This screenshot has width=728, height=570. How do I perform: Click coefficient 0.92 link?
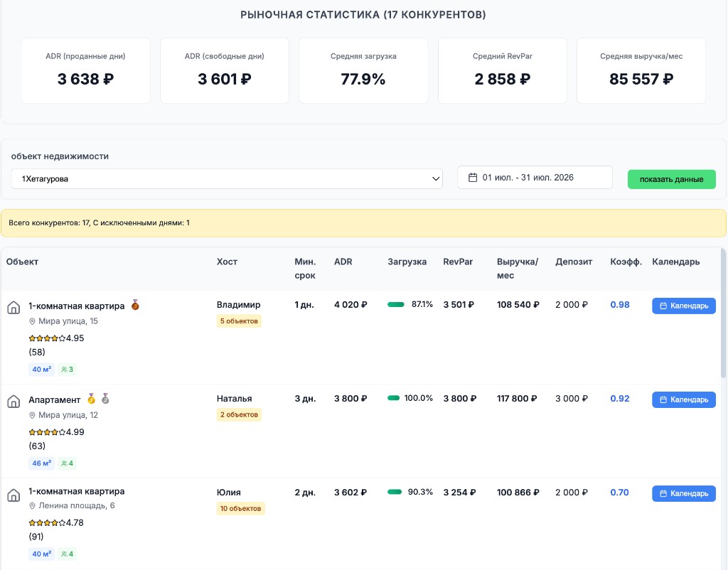pyautogui.click(x=620, y=398)
